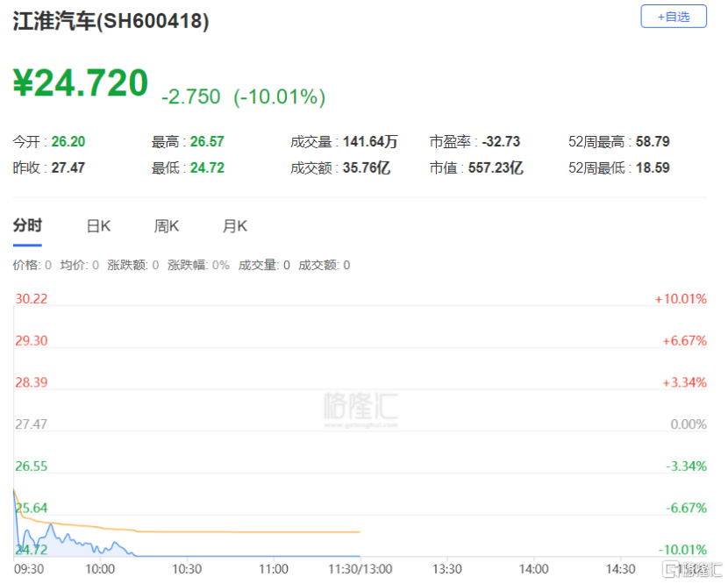This screenshot has width=728, height=584.
Task: Click the 14:00 time axis label
Action: pyautogui.click(x=534, y=569)
